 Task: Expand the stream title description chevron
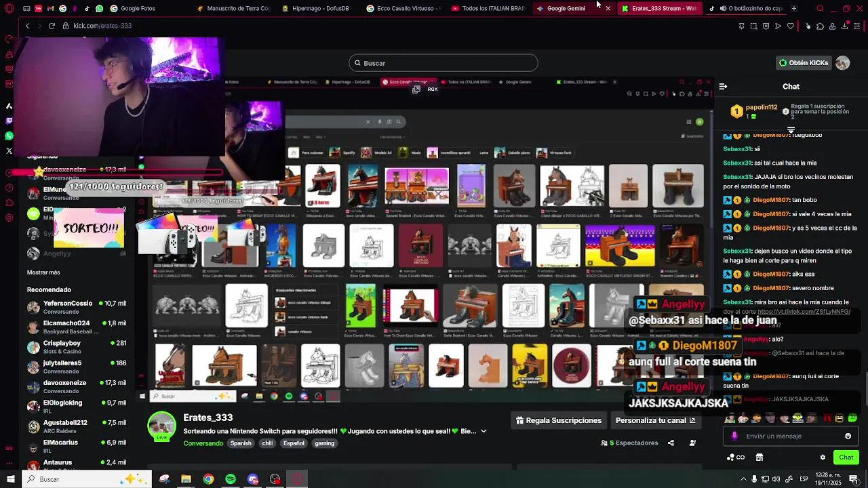[484, 431]
